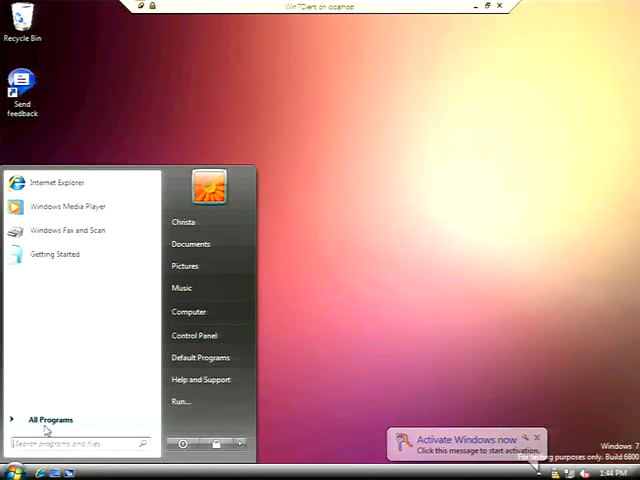This screenshot has width=640, height=480.
Task: Click the Search programs and files box
Action: [75, 443]
